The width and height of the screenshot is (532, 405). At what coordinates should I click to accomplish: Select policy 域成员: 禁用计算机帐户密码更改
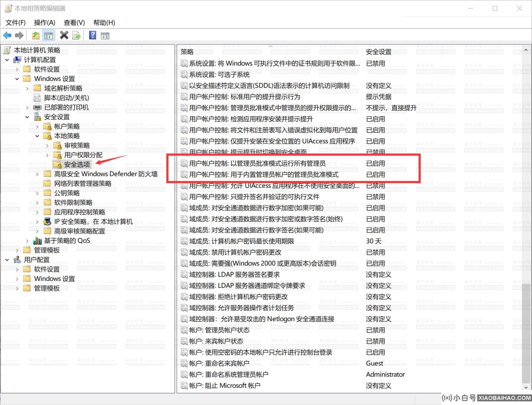[235, 252]
